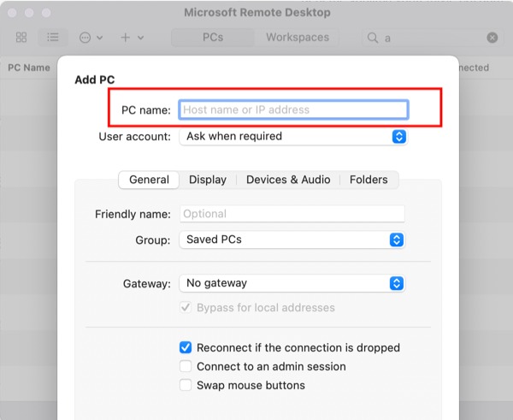Clear the search field text
This screenshot has height=420, width=513.
click(492, 38)
